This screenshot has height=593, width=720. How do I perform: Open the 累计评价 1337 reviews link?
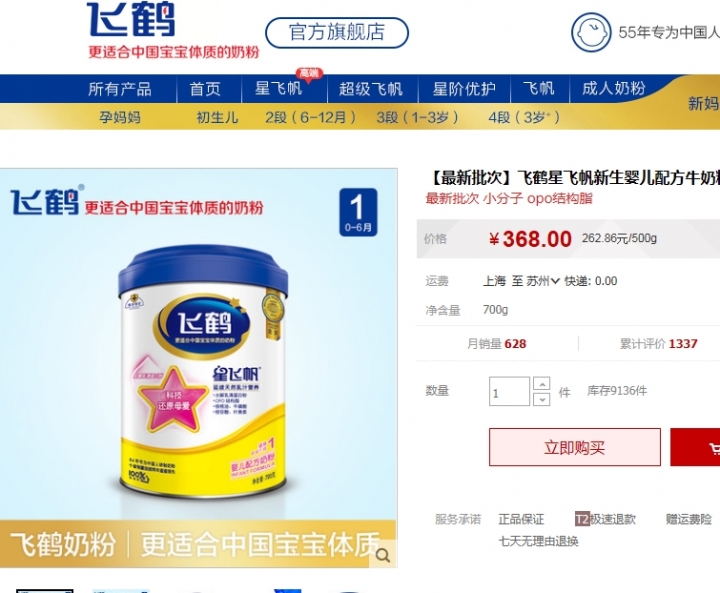[x=658, y=344]
